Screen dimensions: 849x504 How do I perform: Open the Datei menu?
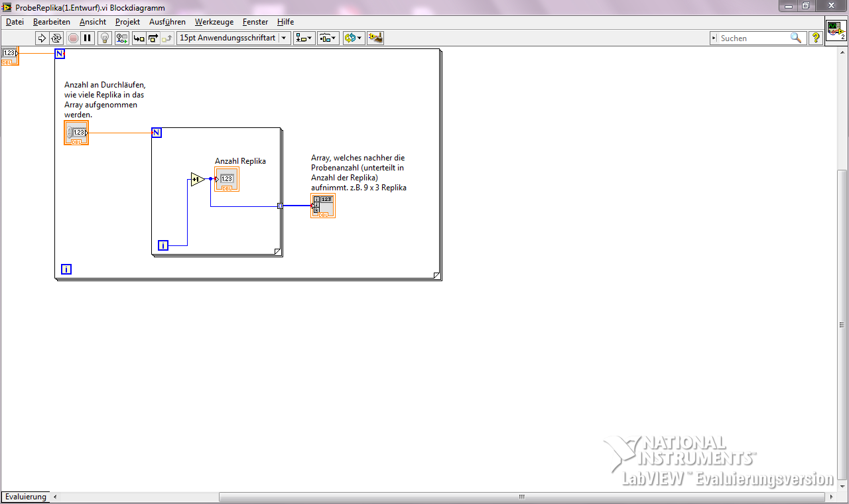[15, 22]
